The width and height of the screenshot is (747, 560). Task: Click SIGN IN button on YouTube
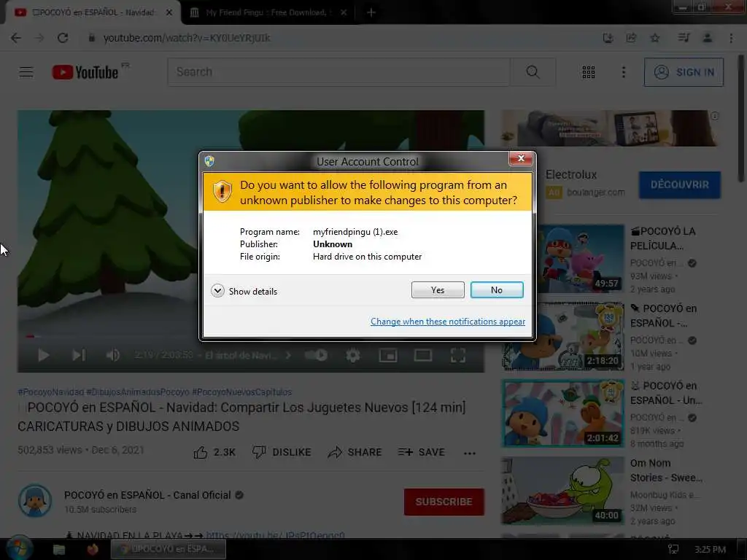coord(684,72)
